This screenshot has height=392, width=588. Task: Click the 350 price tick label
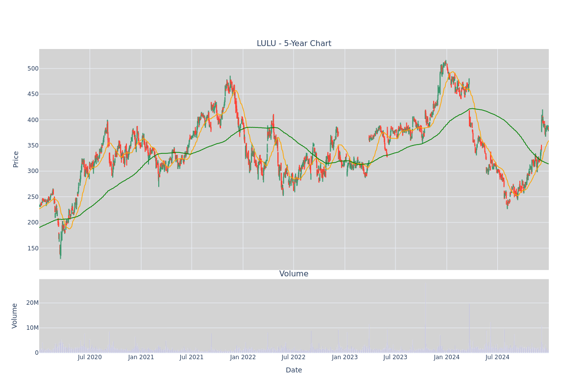tap(32, 146)
